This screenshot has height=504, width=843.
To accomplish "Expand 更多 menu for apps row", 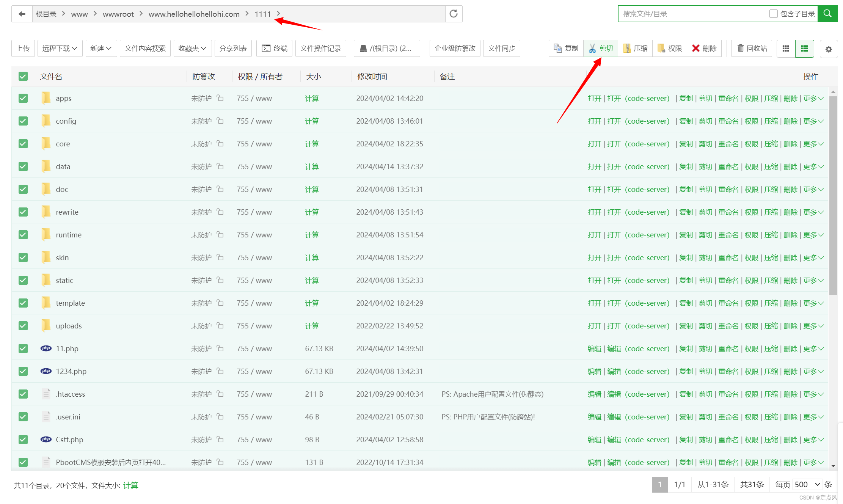I will click(x=813, y=98).
